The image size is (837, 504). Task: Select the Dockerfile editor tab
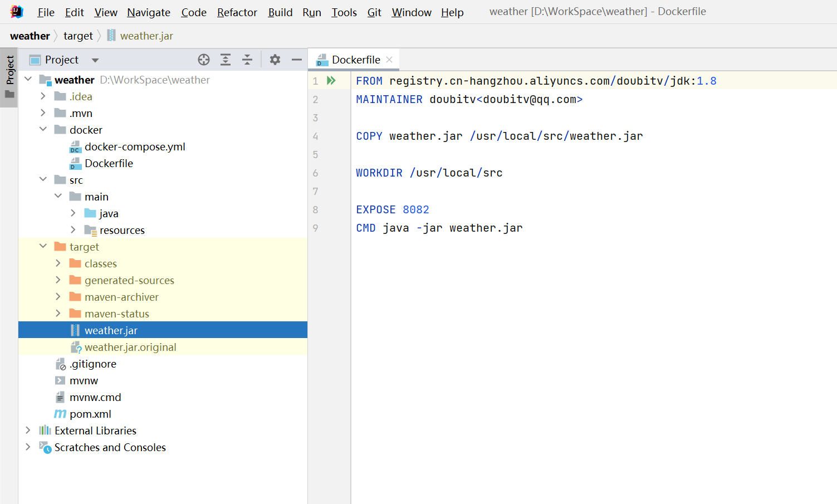pos(355,60)
